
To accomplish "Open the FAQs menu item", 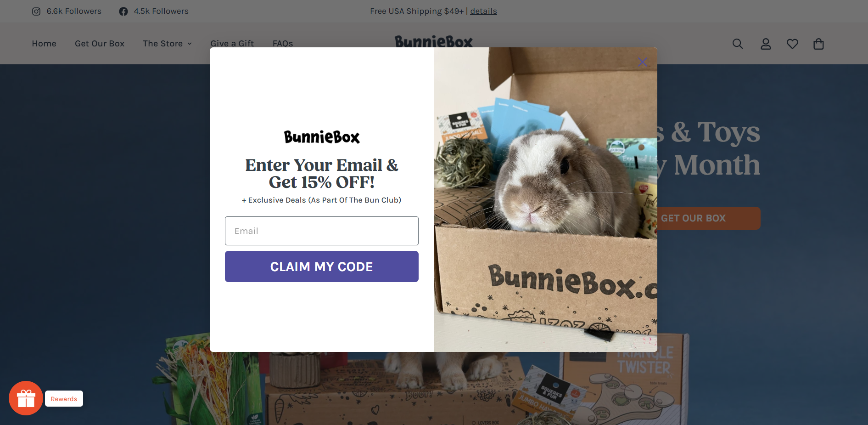I will click(283, 44).
